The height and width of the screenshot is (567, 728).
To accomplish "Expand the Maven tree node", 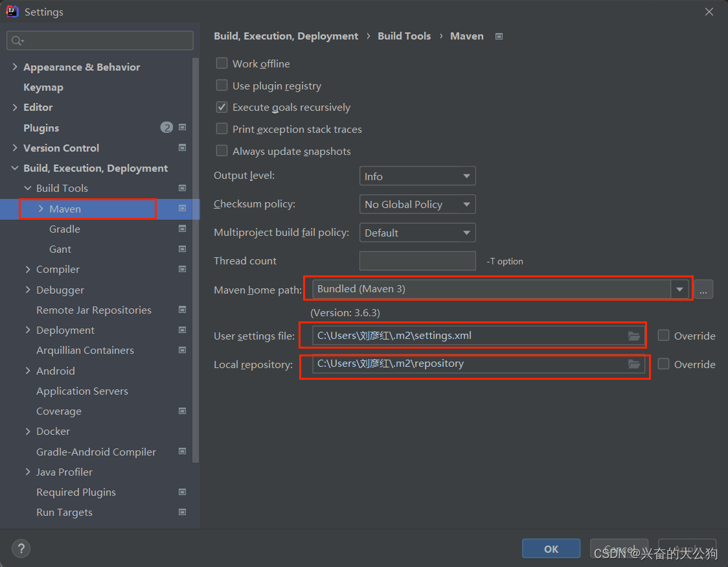I will (x=41, y=209).
